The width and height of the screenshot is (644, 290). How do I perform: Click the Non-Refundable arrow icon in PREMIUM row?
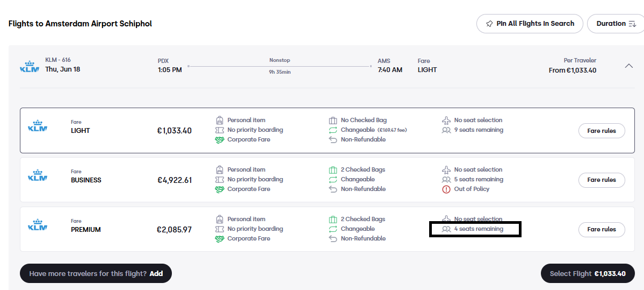pos(332,238)
